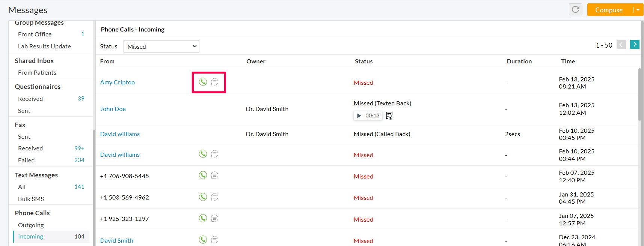Play John Doe's 00:13 voicemail
The width and height of the screenshot is (644, 246).
[x=359, y=115]
